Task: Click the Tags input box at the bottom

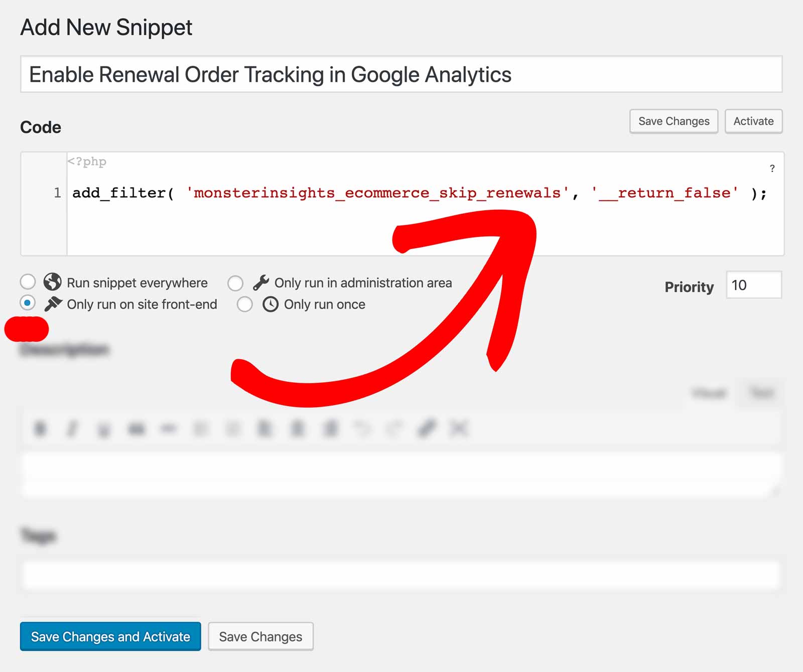Action: pos(401,574)
